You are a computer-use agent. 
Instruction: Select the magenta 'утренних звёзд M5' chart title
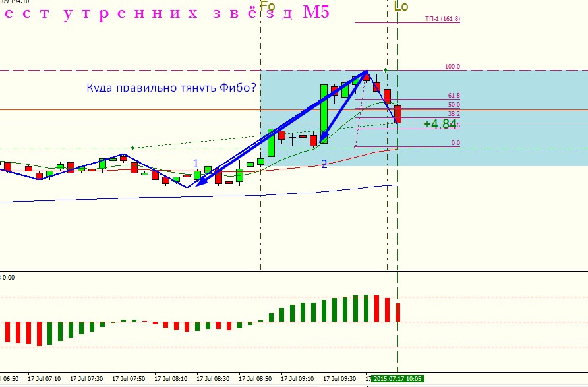coord(196,13)
